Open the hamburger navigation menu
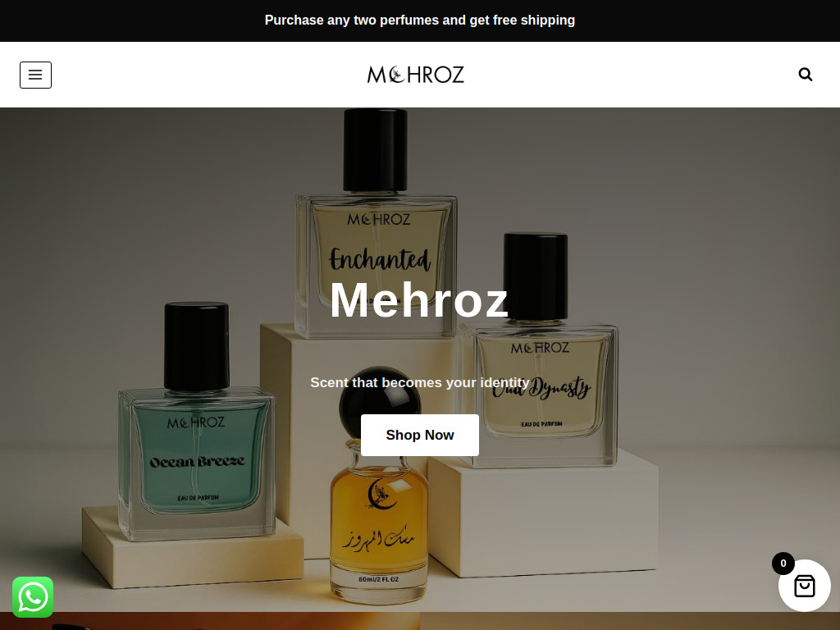Viewport: 840px width, 630px height. (36, 75)
